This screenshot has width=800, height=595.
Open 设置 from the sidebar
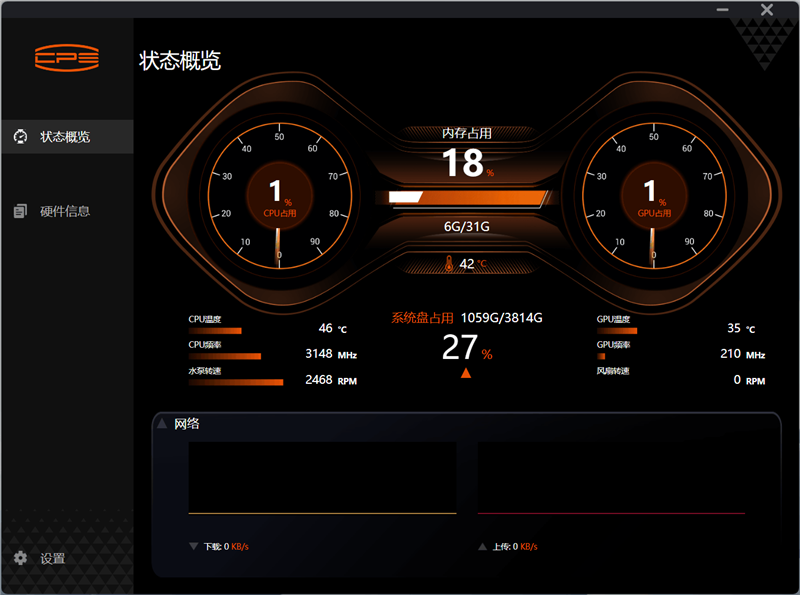point(52,558)
